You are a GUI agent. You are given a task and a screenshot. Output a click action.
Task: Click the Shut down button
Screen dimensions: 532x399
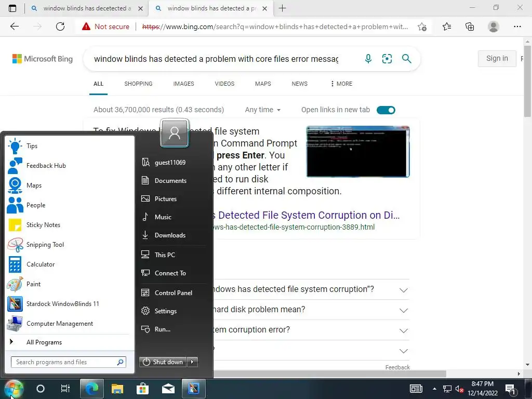pos(163,362)
